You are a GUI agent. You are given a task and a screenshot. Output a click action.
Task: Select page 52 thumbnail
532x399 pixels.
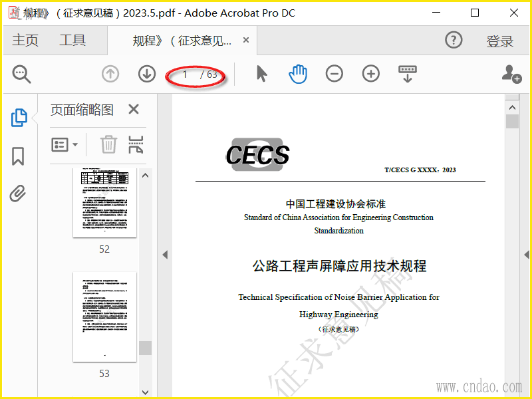point(104,203)
